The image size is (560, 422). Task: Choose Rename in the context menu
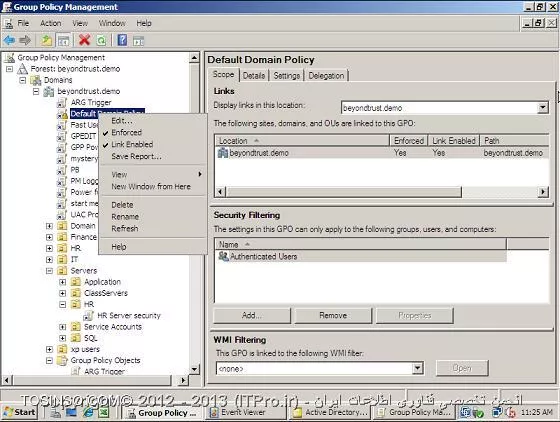[125, 217]
